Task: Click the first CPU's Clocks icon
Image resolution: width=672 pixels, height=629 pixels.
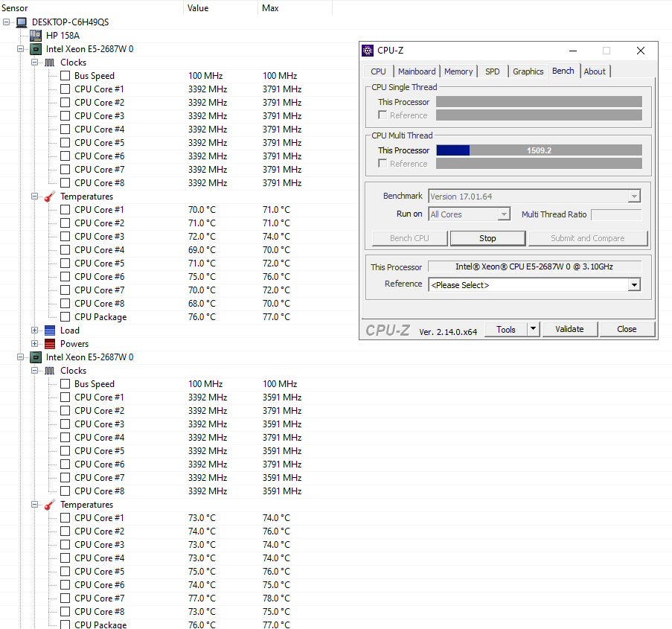Action: (50, 63)
